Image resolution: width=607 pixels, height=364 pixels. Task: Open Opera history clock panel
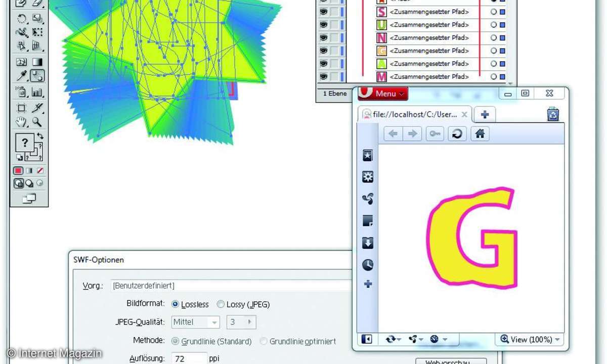click(x=368, y=265)
